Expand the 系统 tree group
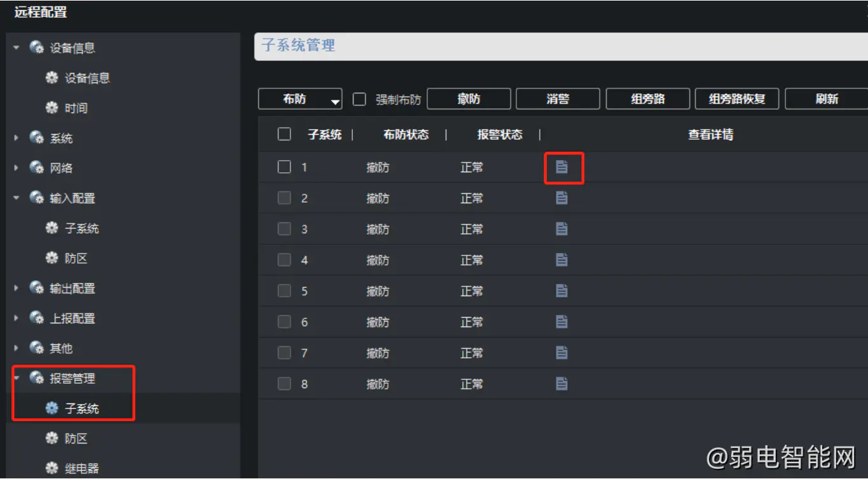Viewport: 868px width, 479px height. [17, 138]
